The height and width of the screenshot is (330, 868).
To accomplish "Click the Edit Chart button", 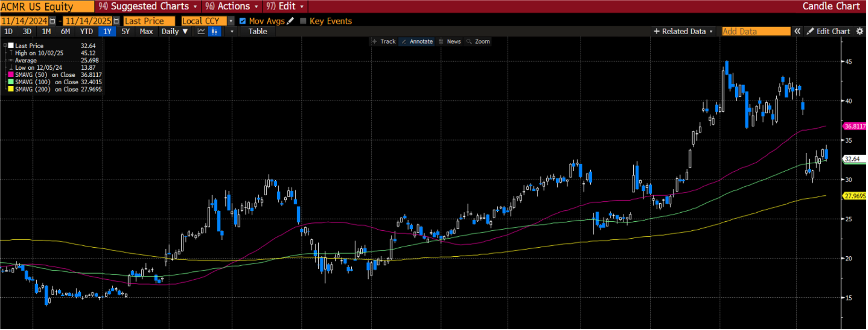I will (829, 32).
